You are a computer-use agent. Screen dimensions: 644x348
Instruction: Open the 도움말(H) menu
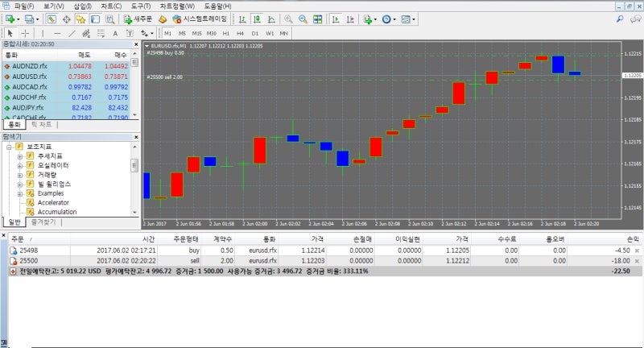[217, 6]
